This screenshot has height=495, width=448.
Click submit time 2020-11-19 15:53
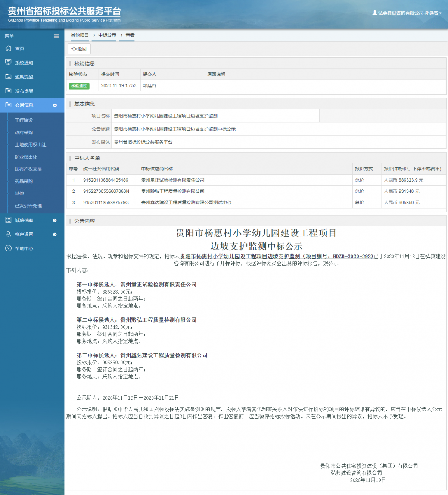click(119, 85)
